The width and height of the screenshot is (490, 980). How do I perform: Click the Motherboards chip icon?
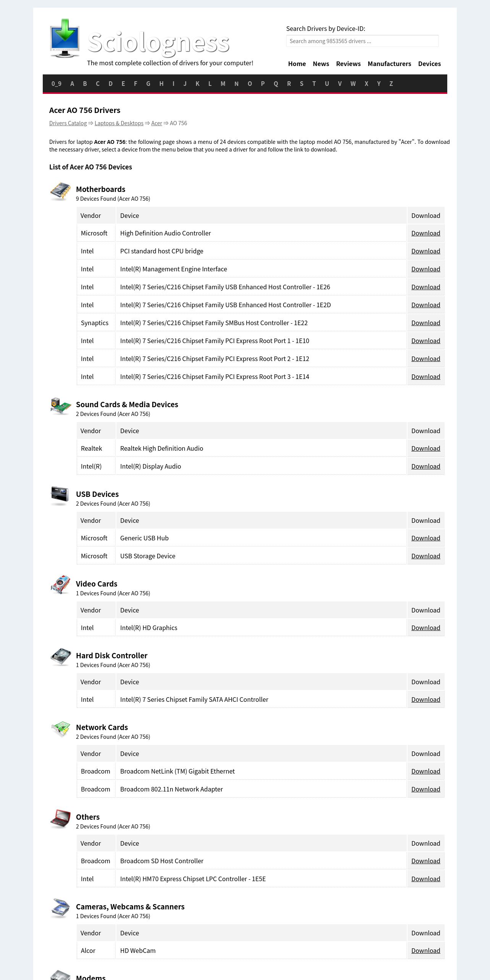pyautogui.click(x=61, y=191)
